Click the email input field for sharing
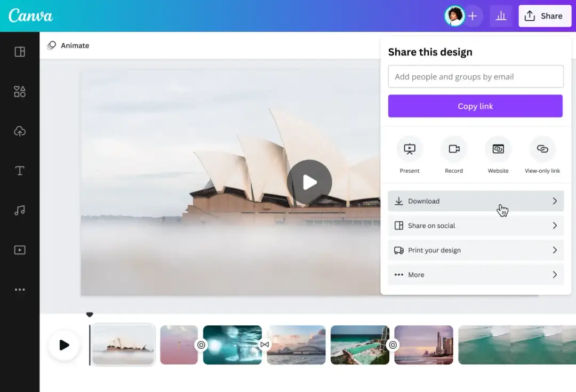The image size is (576, 392). [475, 77]
